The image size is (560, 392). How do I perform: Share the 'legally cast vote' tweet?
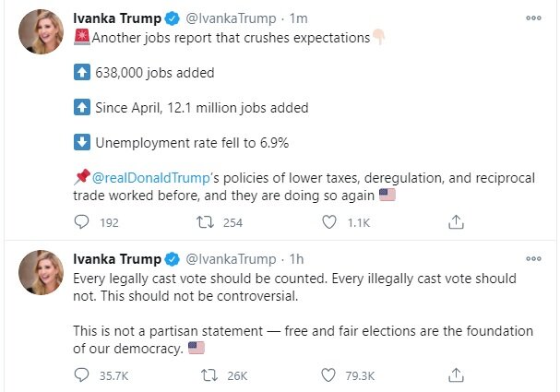[x=455, y=374]
